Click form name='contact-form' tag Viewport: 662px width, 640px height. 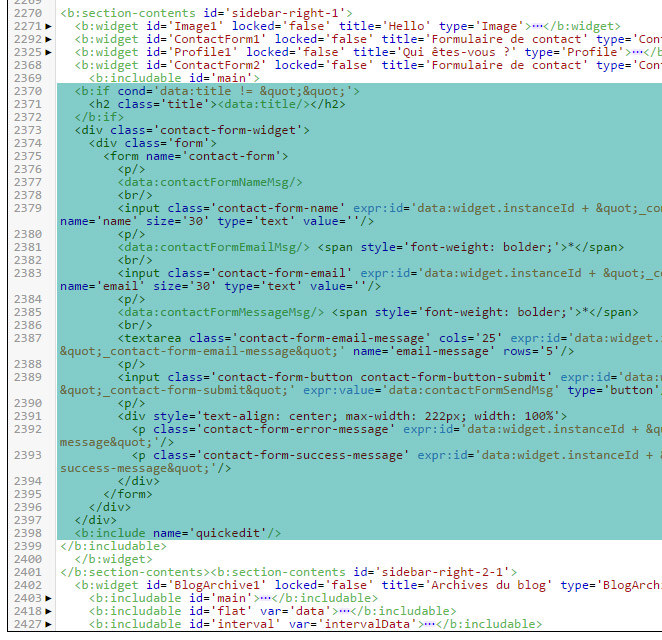click(196, 157)
